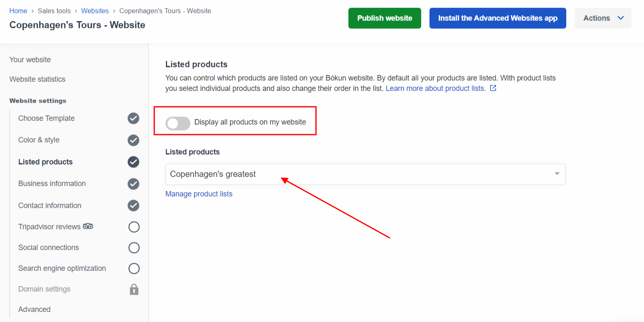Click the Business information checkmark icon

133,184
